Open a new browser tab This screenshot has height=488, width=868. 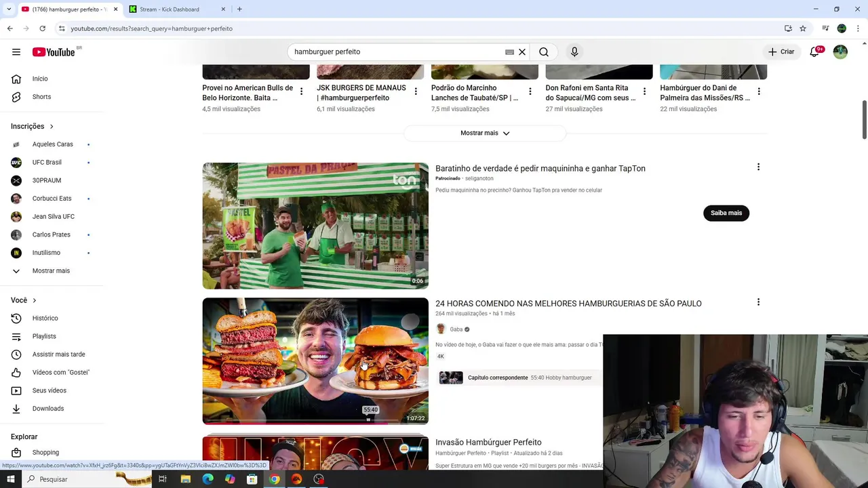tap(239, 9)
